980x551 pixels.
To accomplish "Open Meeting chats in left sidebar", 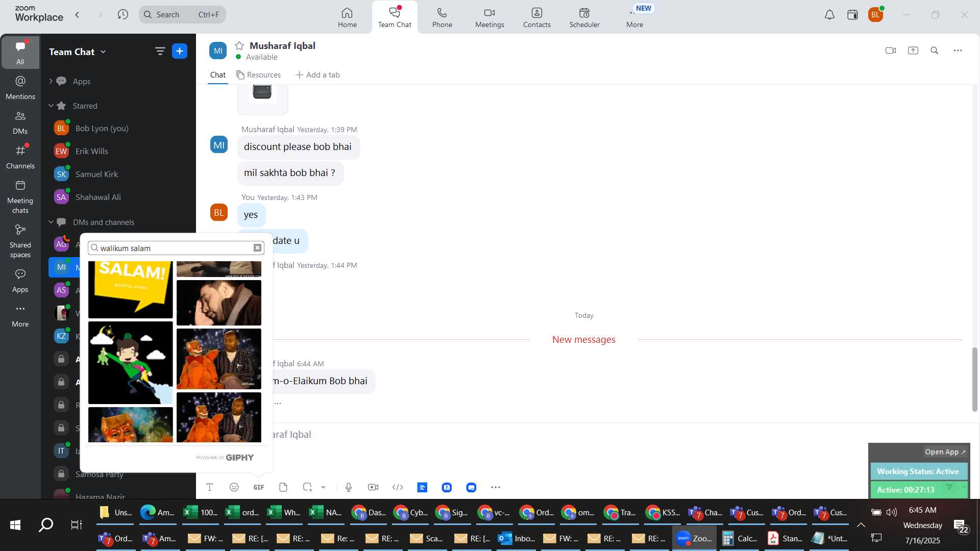I will point(20,197).
